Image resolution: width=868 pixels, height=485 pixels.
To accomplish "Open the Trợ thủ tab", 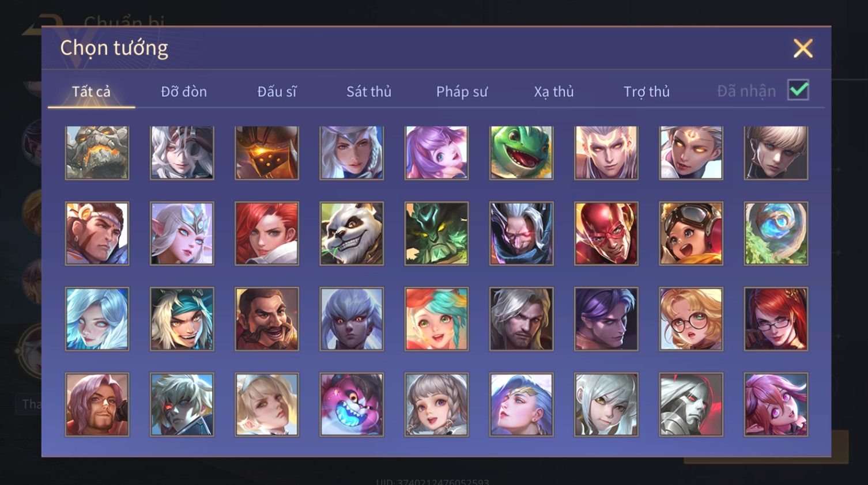I will point(647,92).
